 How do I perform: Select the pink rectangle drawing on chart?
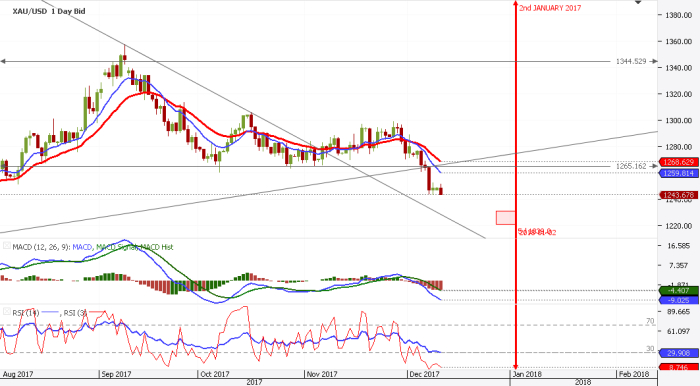tap(505, 218)
